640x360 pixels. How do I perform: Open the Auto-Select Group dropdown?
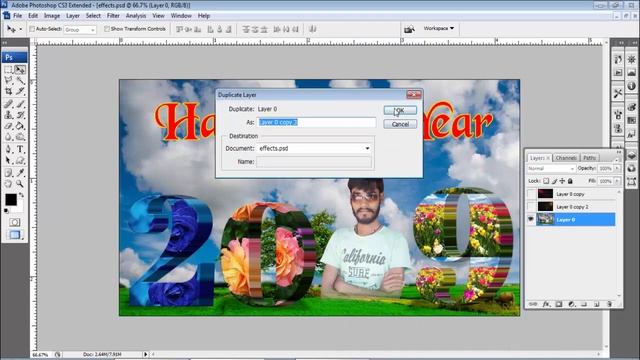click(x=80, y=29)
